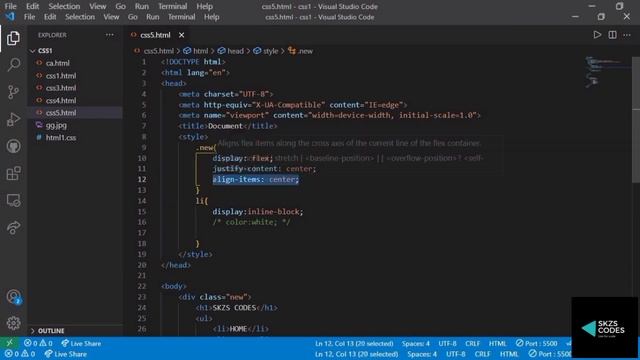The height and width of the screenshot is (360, 640).
Task: Open the Source Control view icon
Action: (13, 92)
